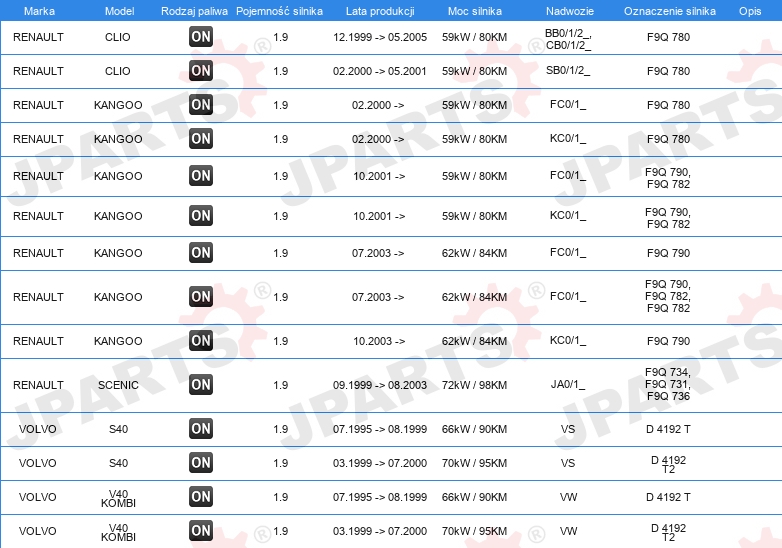This screenshot has width=782, height=548.
Task: Select the date cell 02.2000 -> 05.2001
Action: point(380,71)
